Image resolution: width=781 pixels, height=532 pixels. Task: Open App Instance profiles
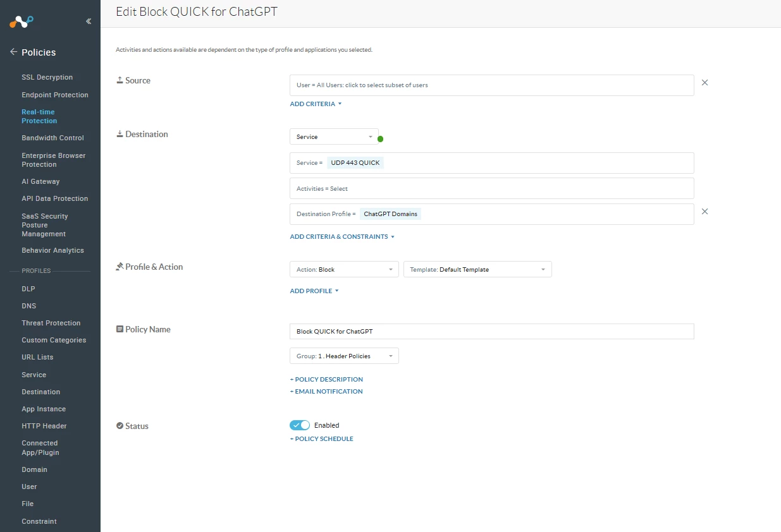pos(44,409)
